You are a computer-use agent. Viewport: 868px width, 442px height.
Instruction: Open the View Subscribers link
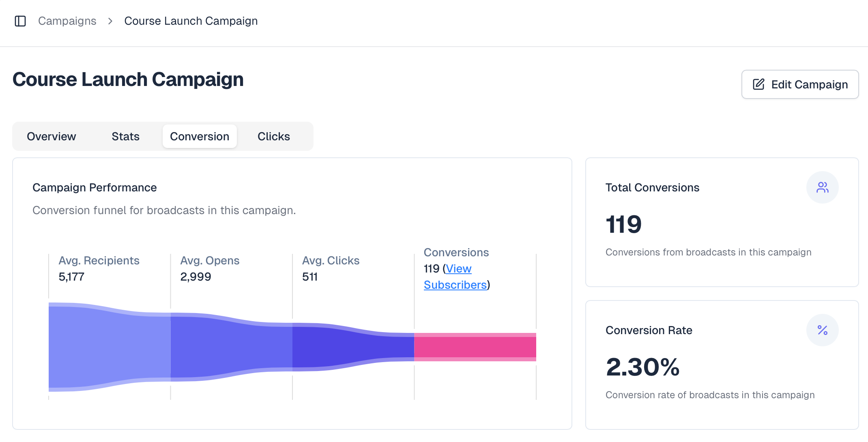click(455, 285)
